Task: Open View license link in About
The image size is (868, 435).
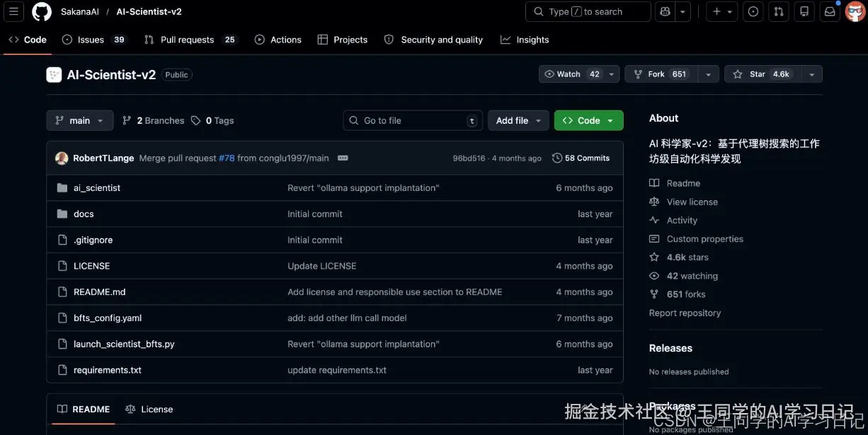Action: coord(683,202)
